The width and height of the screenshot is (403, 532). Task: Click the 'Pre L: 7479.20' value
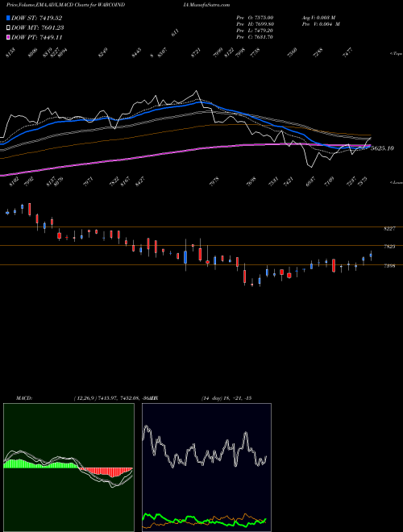[255, 31]
